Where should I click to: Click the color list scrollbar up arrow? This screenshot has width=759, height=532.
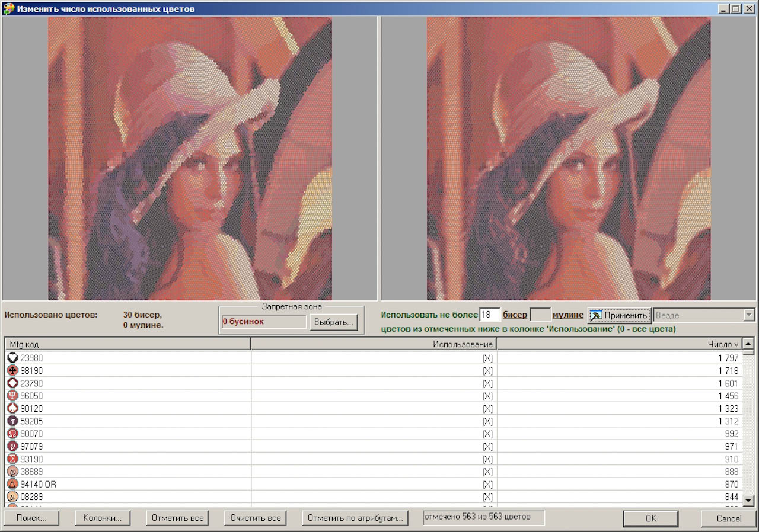pos(749,344)
